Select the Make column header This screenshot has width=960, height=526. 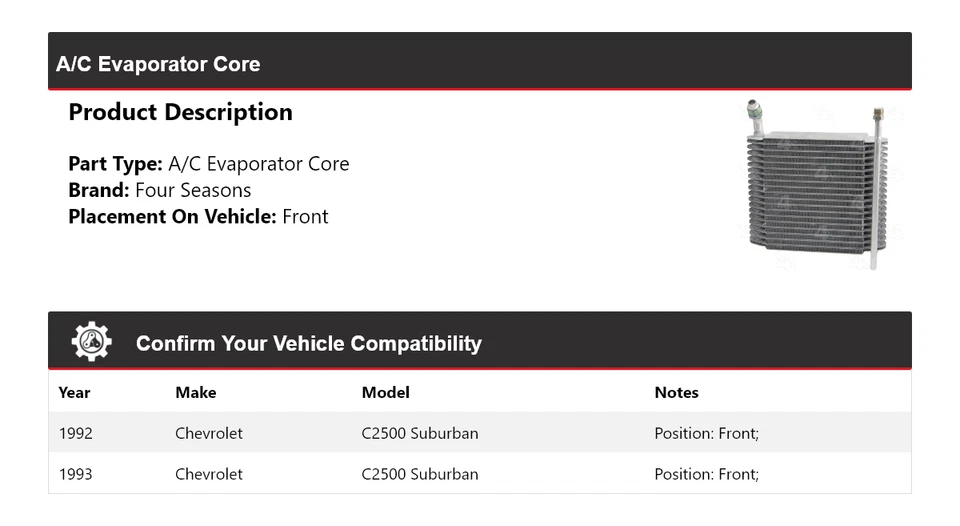click(x=195, y=392)
